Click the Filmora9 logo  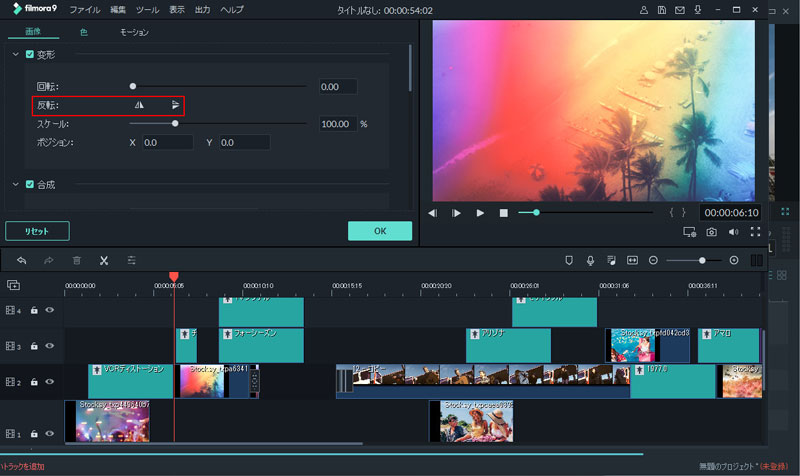point(35,9)
